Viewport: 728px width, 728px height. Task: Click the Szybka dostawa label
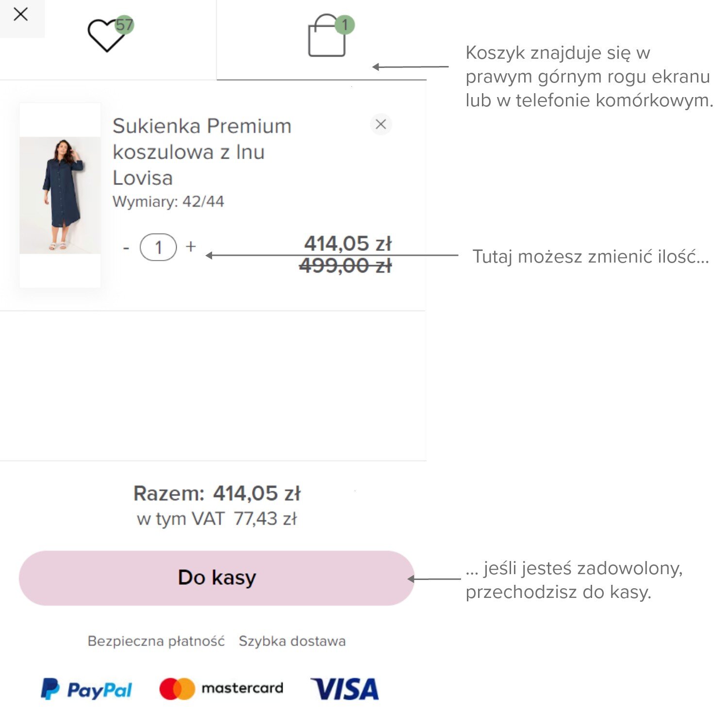tap(292, 641)
